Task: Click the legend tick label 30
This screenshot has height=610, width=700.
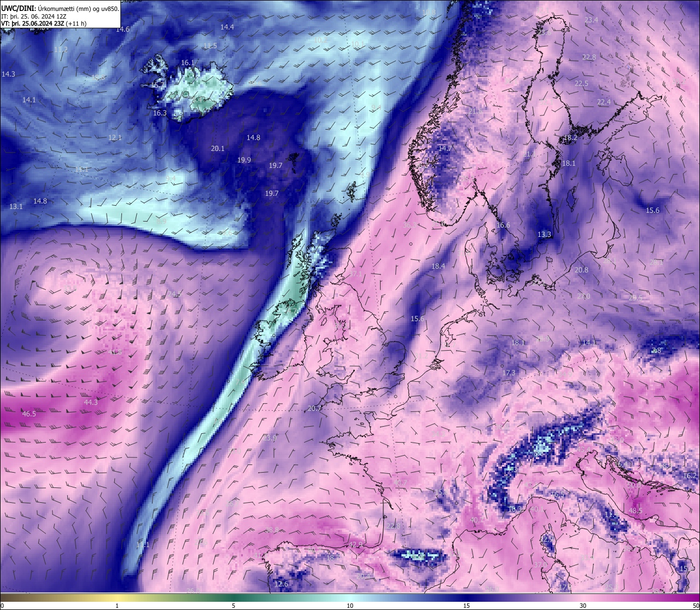Action: pyautogui.click(x=583, y=606)
